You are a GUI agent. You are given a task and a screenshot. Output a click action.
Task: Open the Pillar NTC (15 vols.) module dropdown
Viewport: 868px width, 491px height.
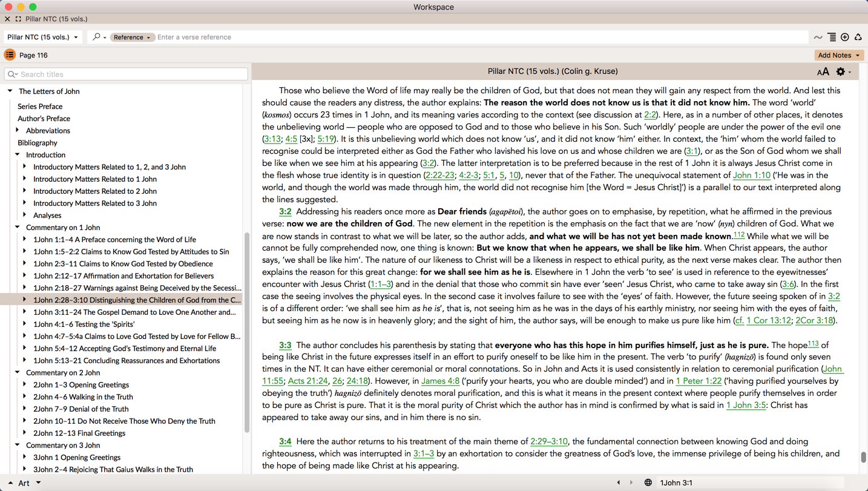click(x=42, y=37)
